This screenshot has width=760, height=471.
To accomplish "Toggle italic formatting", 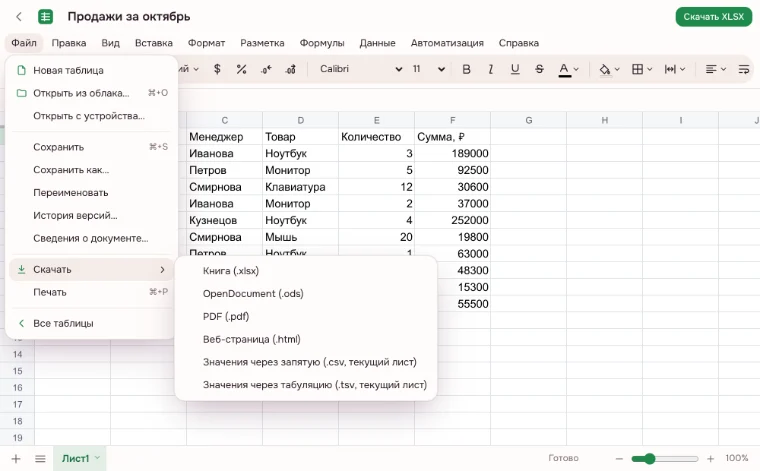I will [x=491, y=69].
